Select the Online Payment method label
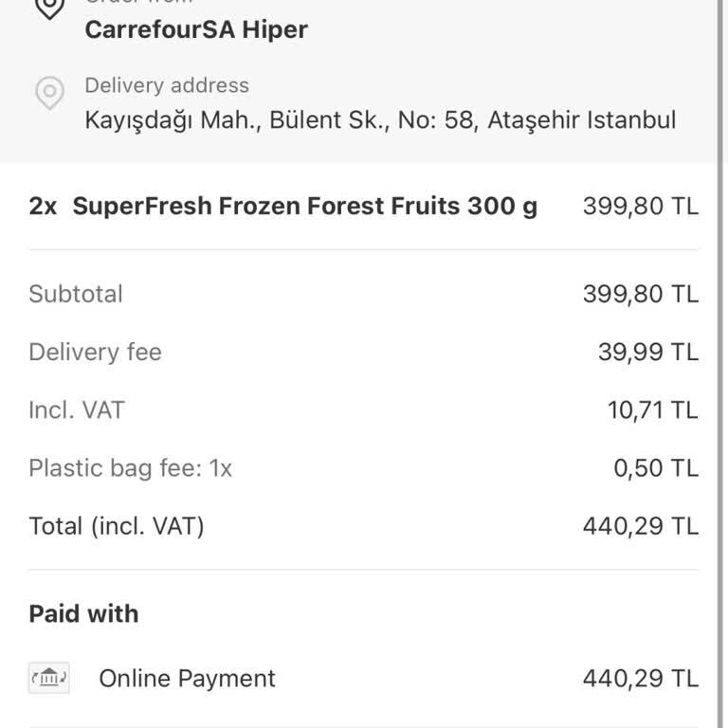The width and height of the screenshot is (728, 728). (187, 679)
